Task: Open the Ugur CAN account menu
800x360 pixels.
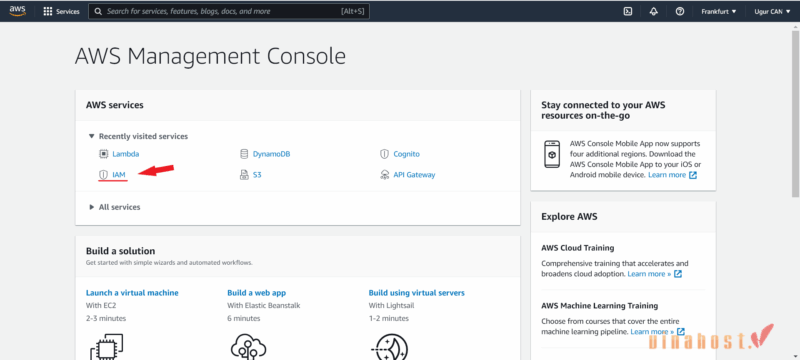Action: tap(772, 11)
